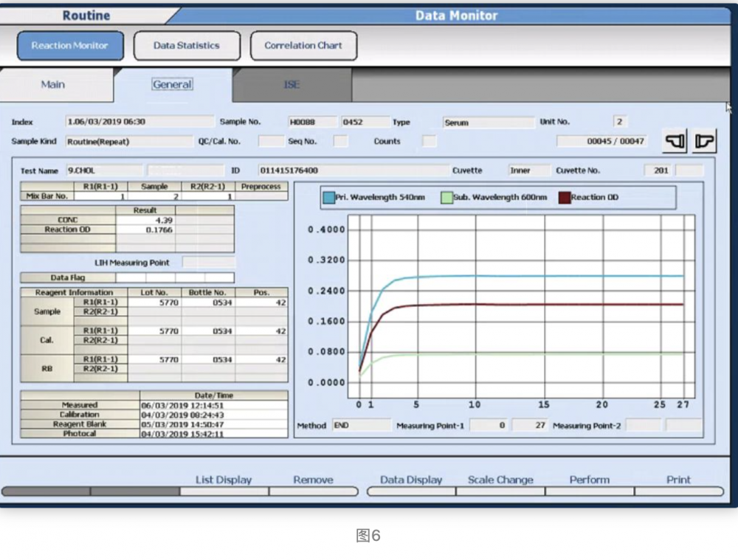Click the Data Flag value cell
Image resolution: width=738 pixels, height=560 pixels.
(x=175, y=277)
